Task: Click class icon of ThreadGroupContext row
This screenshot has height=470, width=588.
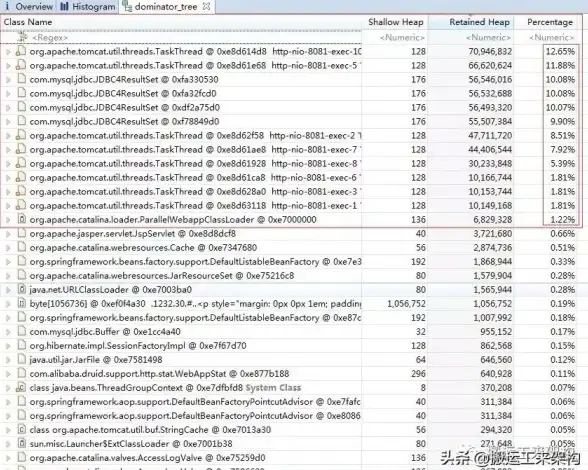Action: 21,388
